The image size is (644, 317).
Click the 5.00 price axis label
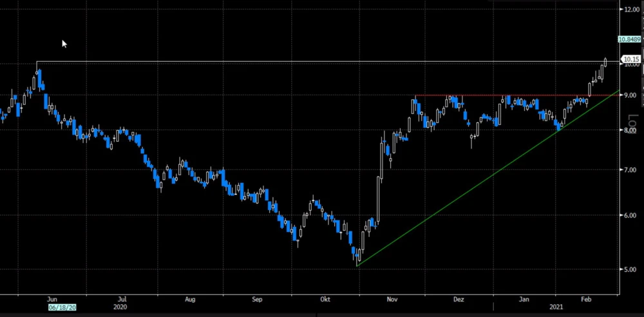pos(630,269)
